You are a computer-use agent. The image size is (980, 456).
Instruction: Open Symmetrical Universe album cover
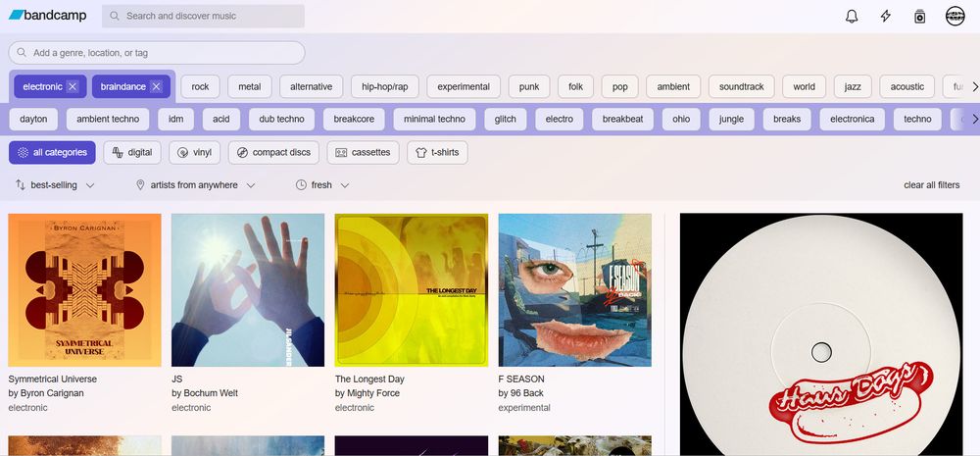point(84,290)
